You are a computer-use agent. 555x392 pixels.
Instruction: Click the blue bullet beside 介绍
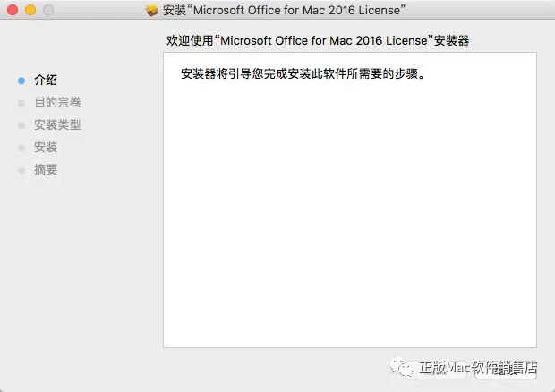21,81
